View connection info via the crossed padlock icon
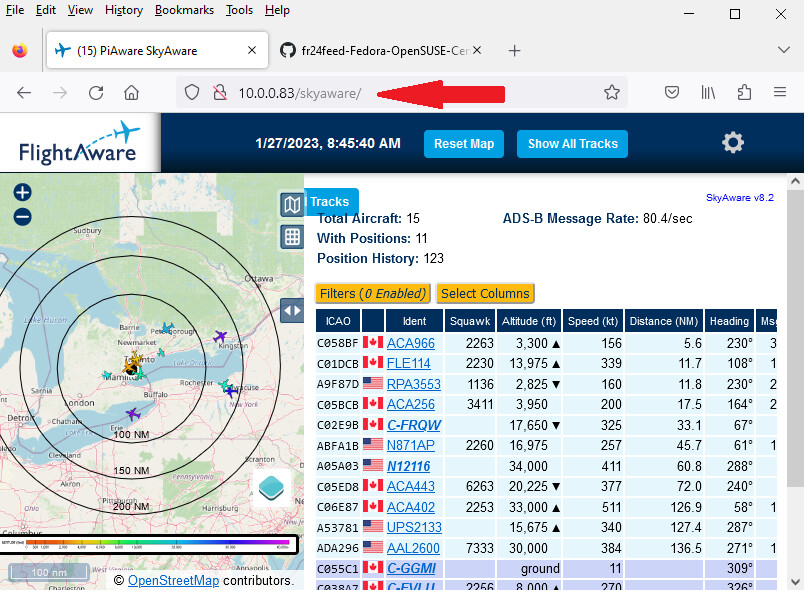Image resolution: width=808 pixels, height=594 pixels. 220,93
